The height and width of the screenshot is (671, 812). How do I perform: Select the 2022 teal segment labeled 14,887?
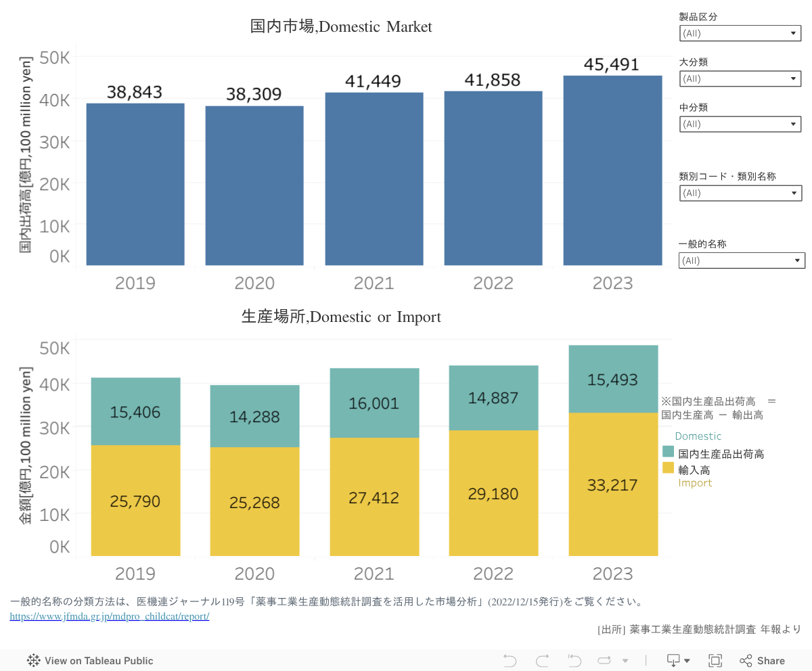coord(493,398)
